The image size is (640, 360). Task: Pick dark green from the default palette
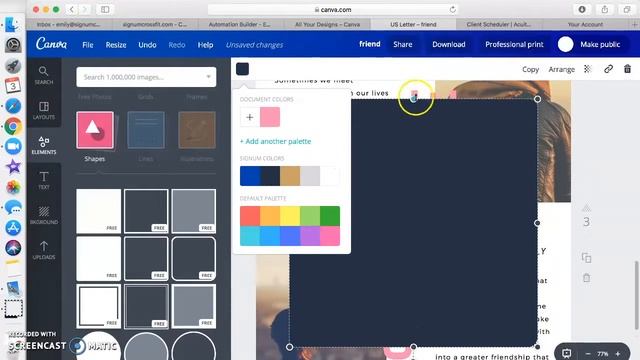coord(330,216)
